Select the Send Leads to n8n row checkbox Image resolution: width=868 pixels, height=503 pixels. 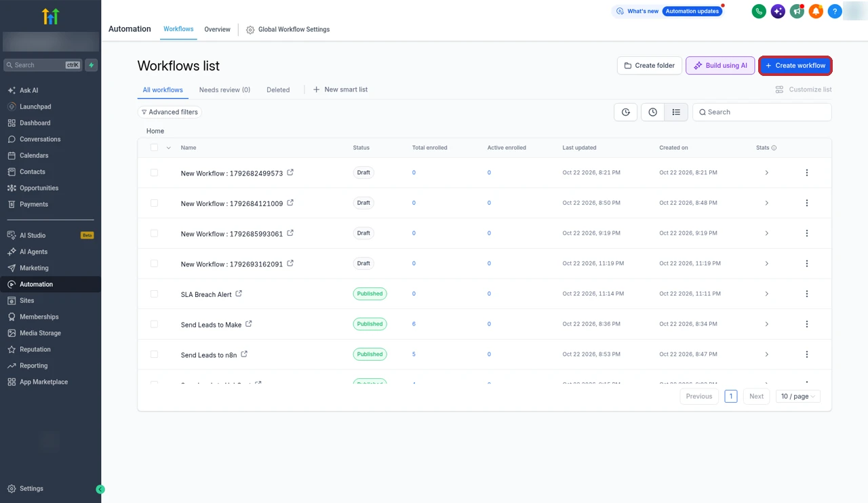click(154, 355)
